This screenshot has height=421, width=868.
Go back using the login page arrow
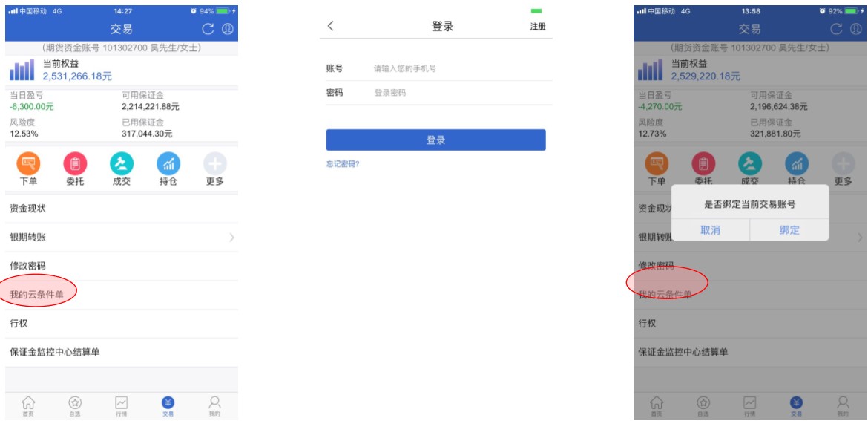click(x=331, y=26)
